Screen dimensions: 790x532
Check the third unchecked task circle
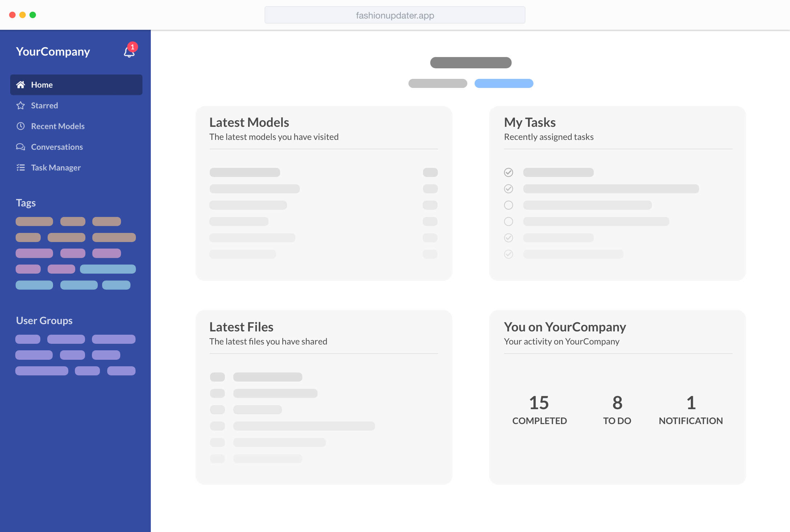[508, 205]
